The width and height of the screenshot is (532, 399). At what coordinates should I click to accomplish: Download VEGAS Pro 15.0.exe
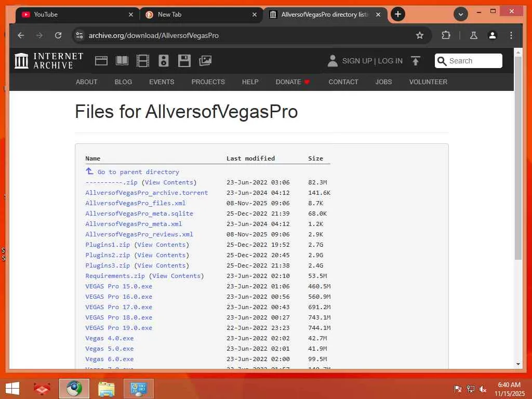[x=119, y=286]
